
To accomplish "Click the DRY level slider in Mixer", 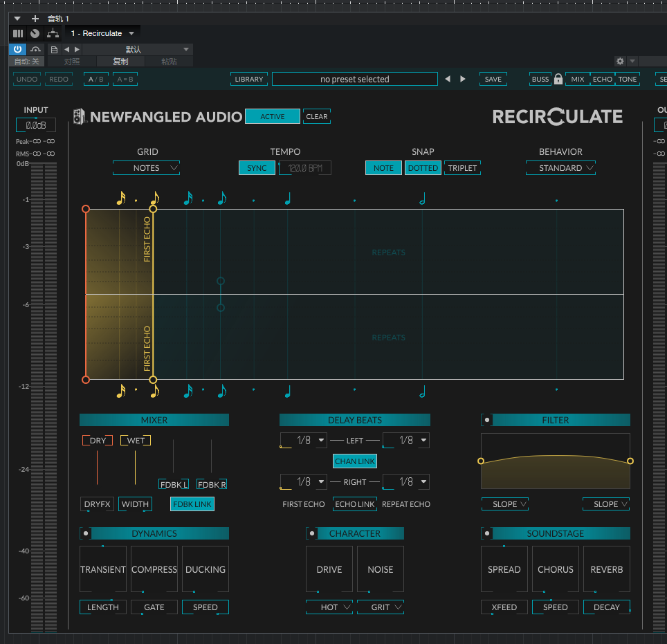I will [x=98, y=467].
